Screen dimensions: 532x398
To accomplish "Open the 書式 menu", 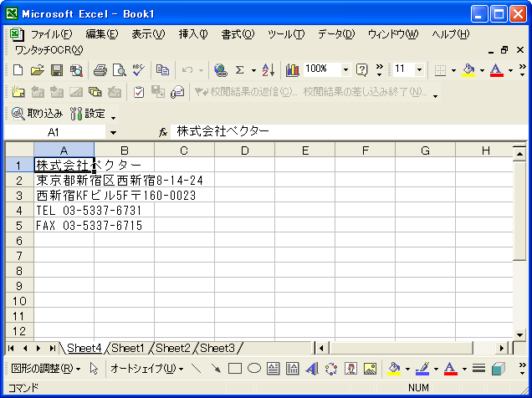I will click(x=238, y=34).
